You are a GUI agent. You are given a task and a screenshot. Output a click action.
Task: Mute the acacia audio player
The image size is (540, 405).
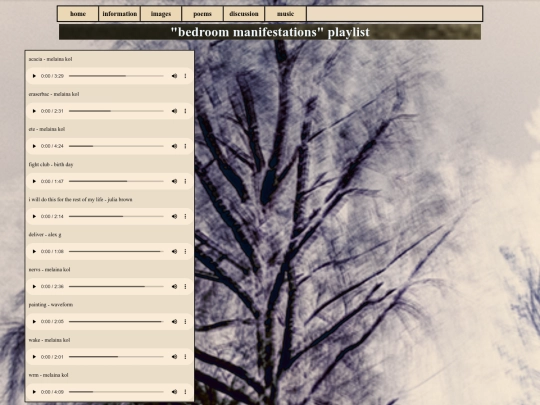174,76
